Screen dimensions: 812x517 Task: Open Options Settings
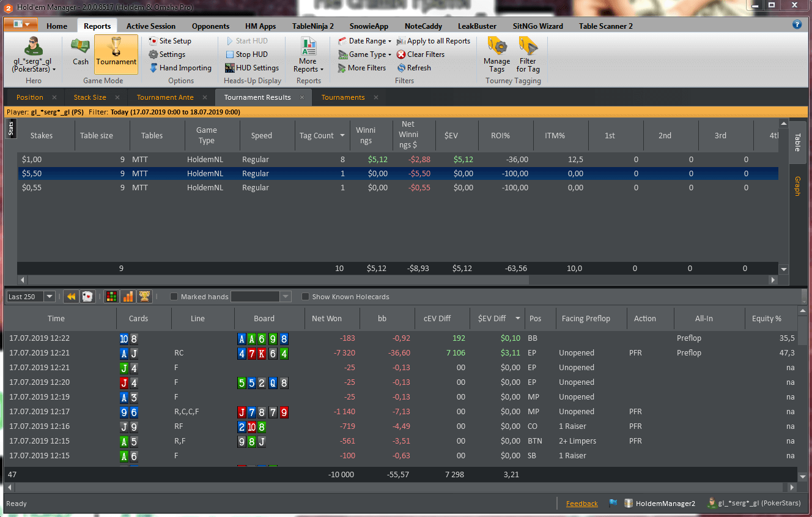tap(167, 54)
